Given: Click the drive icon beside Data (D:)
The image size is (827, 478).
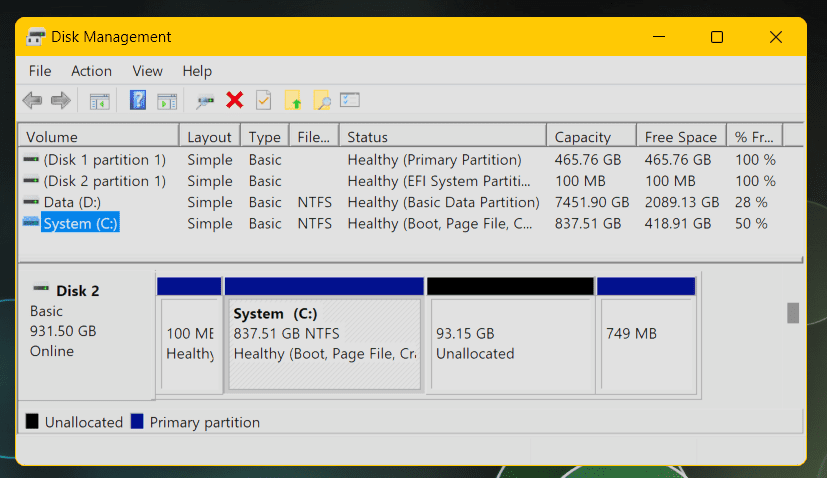Looking at the screenshot, I should 31,202.
